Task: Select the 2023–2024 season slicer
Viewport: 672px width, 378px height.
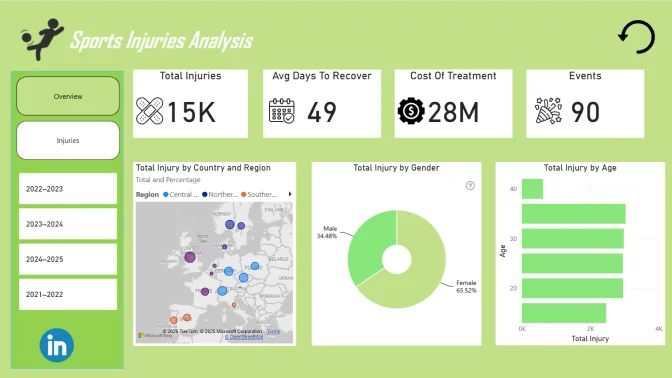Action: point(68,224)
